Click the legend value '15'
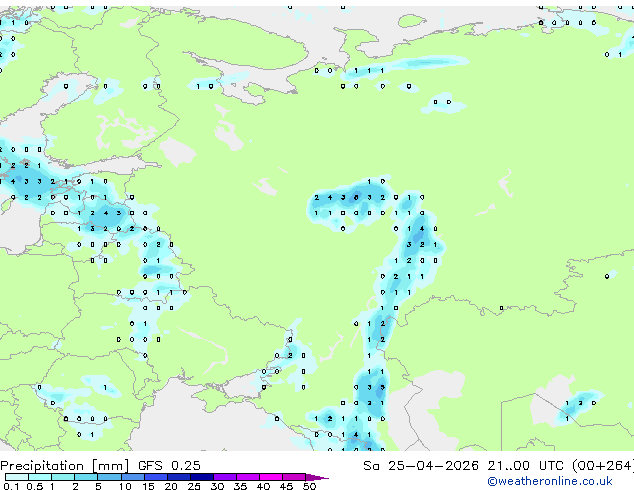Viewport: 634px width, 490px height. pos(148,486)
